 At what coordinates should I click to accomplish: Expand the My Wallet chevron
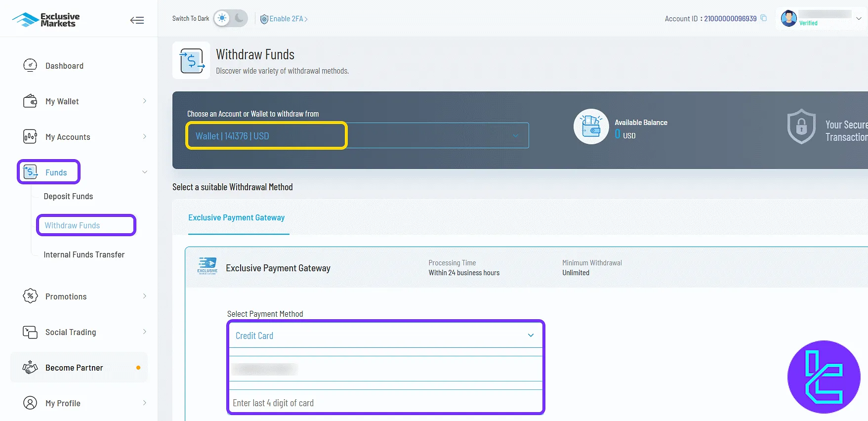144,101
